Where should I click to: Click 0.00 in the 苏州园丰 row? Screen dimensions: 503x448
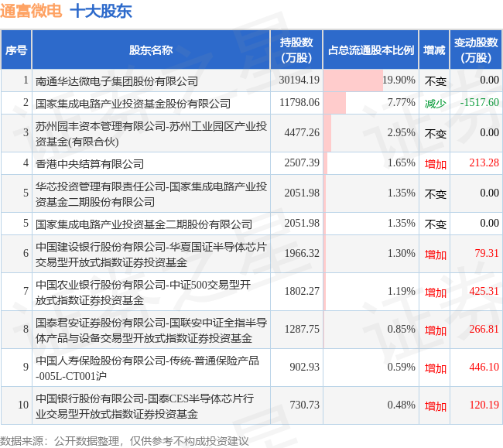(490, 132)
